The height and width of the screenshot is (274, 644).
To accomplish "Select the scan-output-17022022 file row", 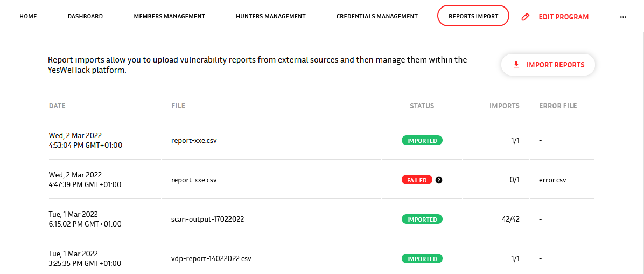I will (321, 219).
